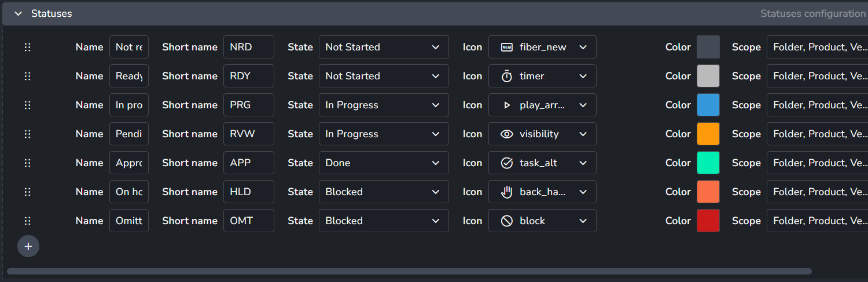The height and width of the screenshot is (282, 868).
Task: Open the State dropdown showing Done
Action: click(x=384, y=163)
